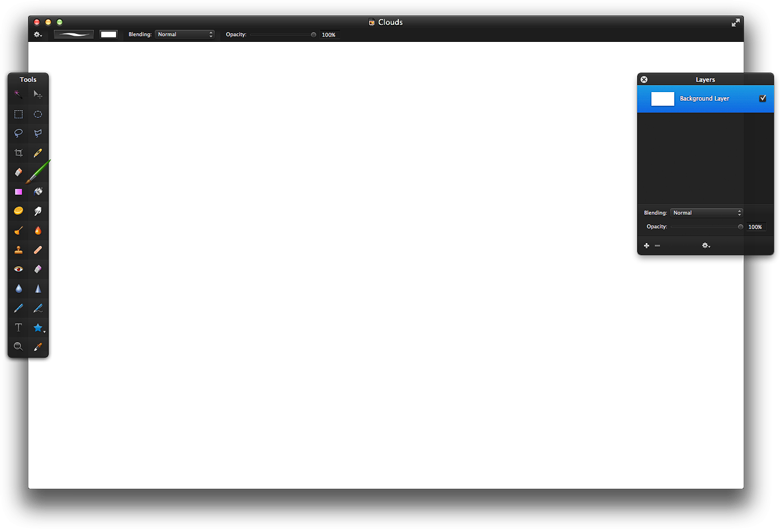This screenshot has width=780, height=529.
Task: Remove layer with the minus button
Action: [x=658, y=245]
